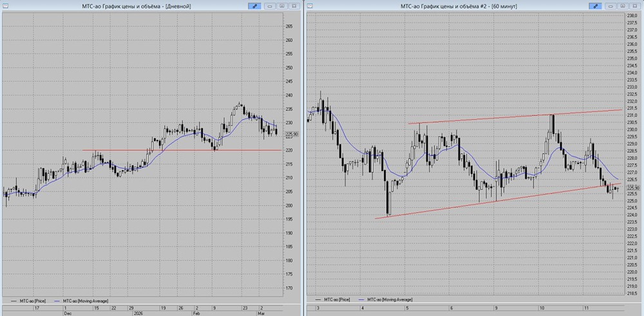
Task: Close the 60 минут chart window
Action: (x=634, y=6)
